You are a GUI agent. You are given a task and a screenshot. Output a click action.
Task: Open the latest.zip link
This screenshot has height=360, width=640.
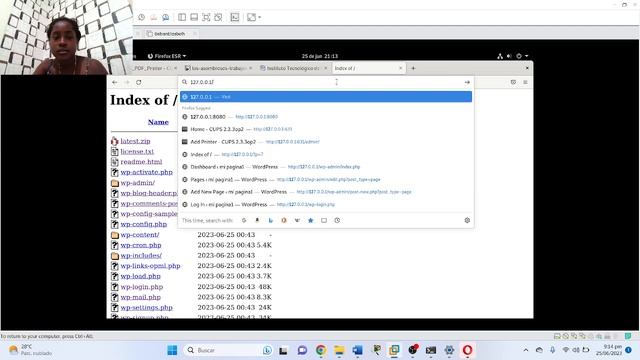(135, 141)
